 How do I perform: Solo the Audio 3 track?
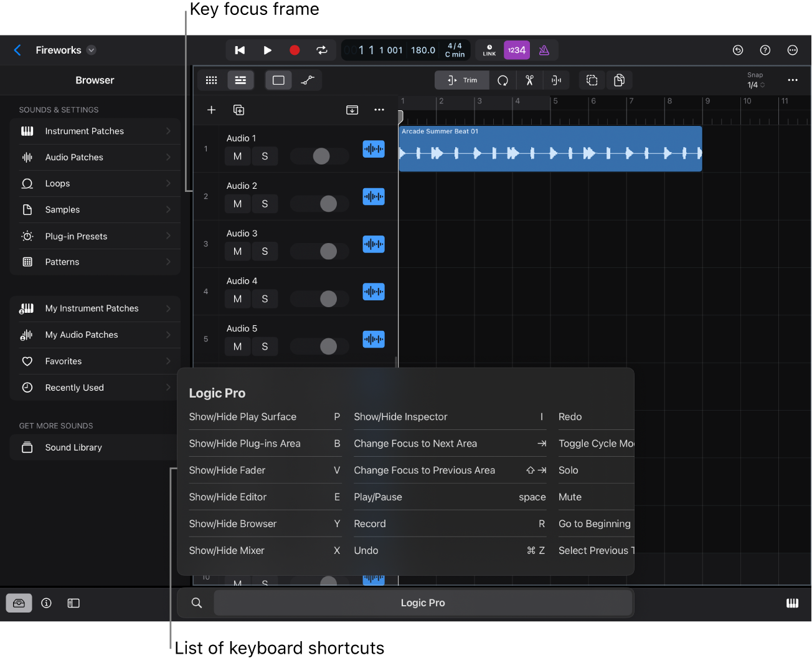coord(265,252)
